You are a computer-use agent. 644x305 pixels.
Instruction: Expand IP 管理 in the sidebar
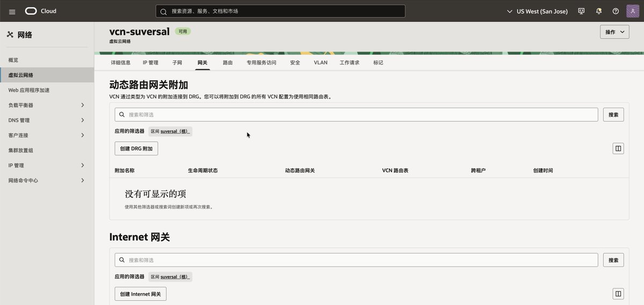coord(83,165)
